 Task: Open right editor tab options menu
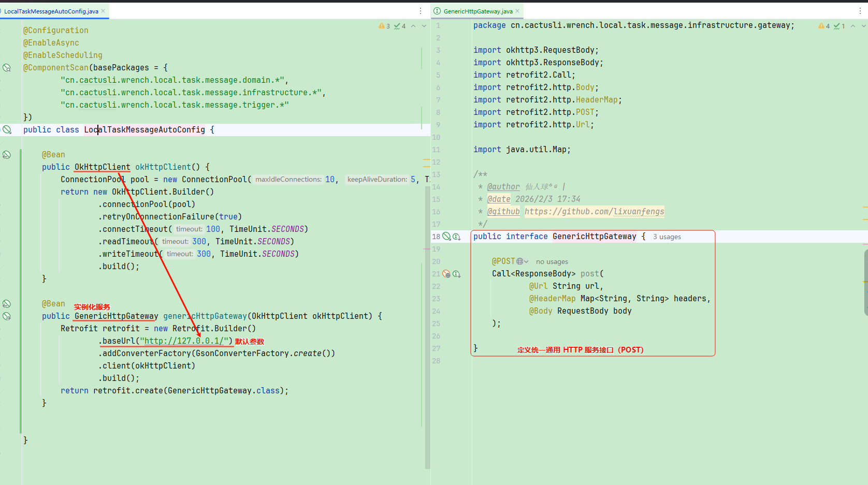(860, 11)
